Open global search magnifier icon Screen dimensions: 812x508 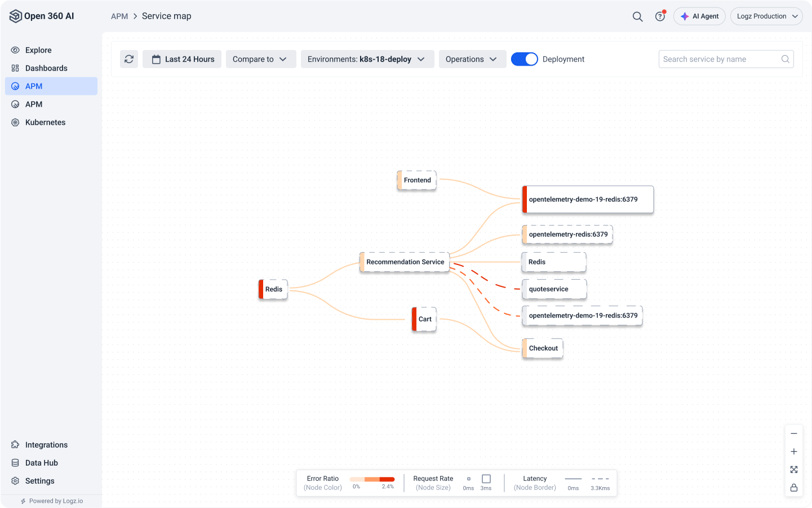[637, 16]
